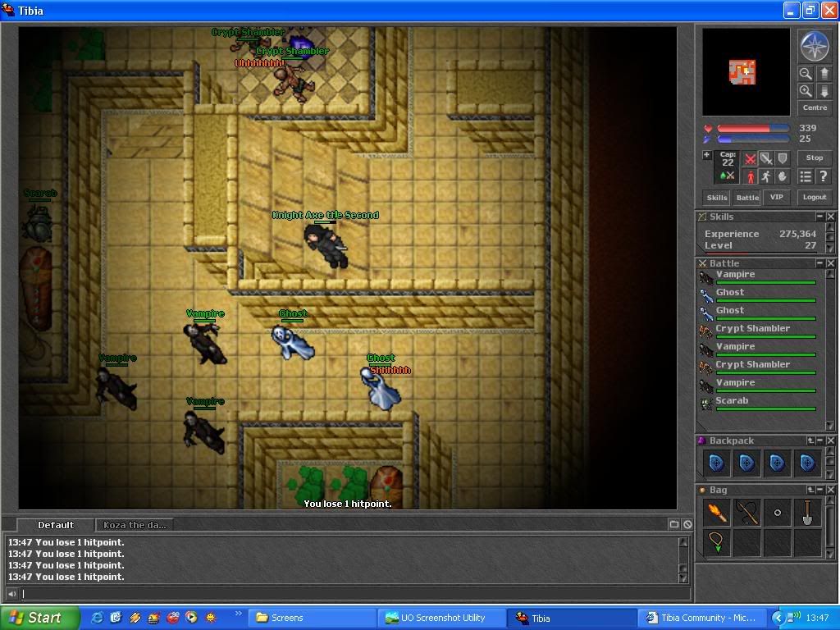Click the compass rose on the minimap
This screenshot has height=630, width=840.
[815, 46]
